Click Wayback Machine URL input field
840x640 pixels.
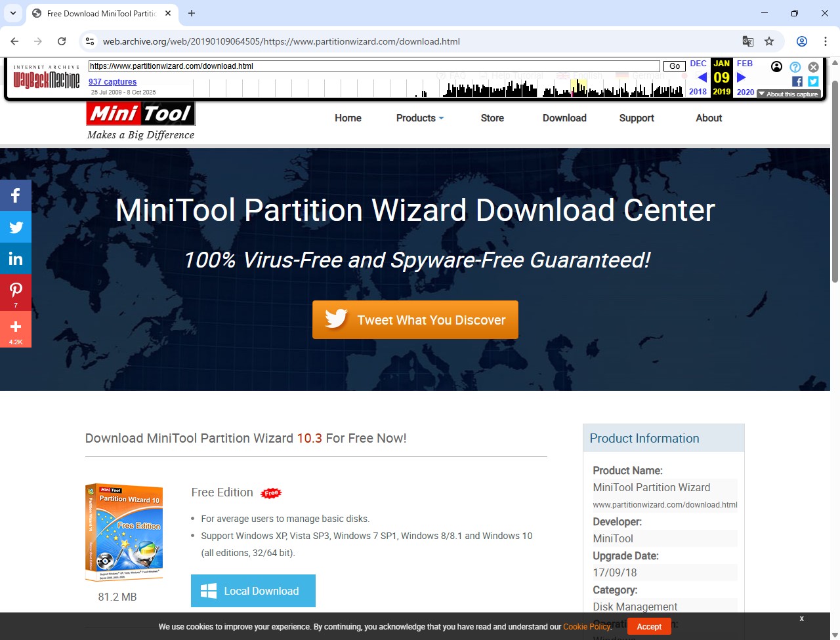click(x=374, y=66)
